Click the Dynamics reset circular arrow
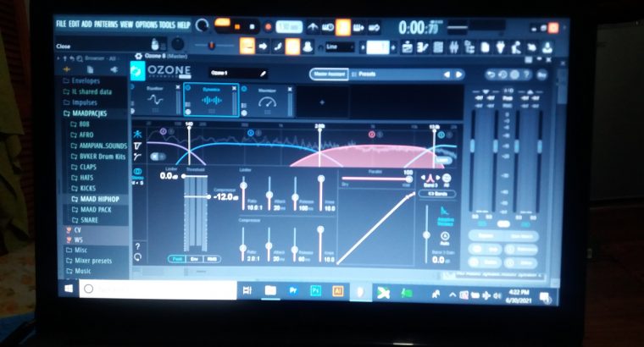 pos(137,257)
